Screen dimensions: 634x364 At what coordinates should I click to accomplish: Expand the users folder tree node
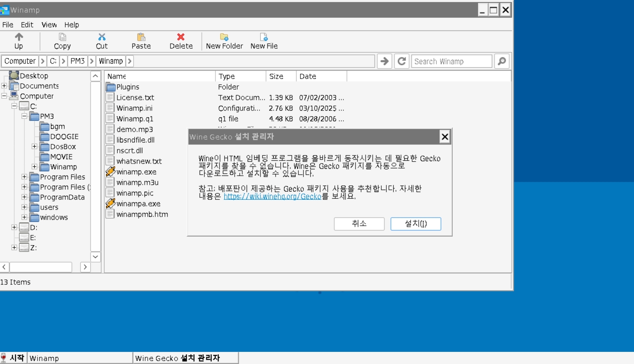[x=24, y=207]
